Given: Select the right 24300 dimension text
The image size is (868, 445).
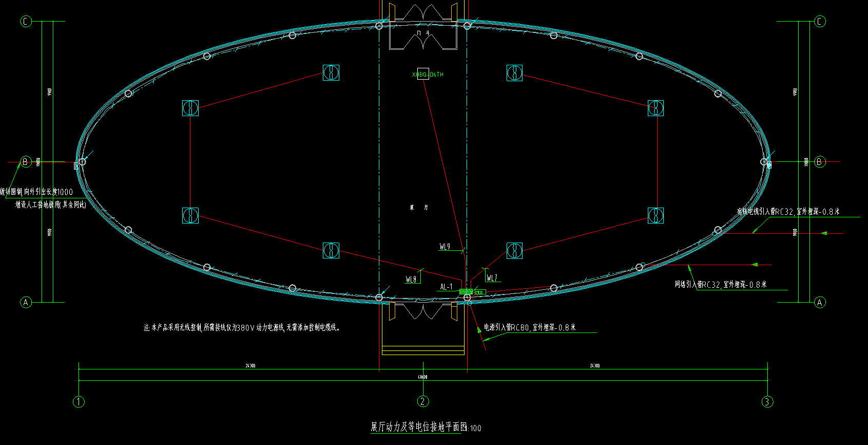Looking at the screenshot, I should [595, 366].
